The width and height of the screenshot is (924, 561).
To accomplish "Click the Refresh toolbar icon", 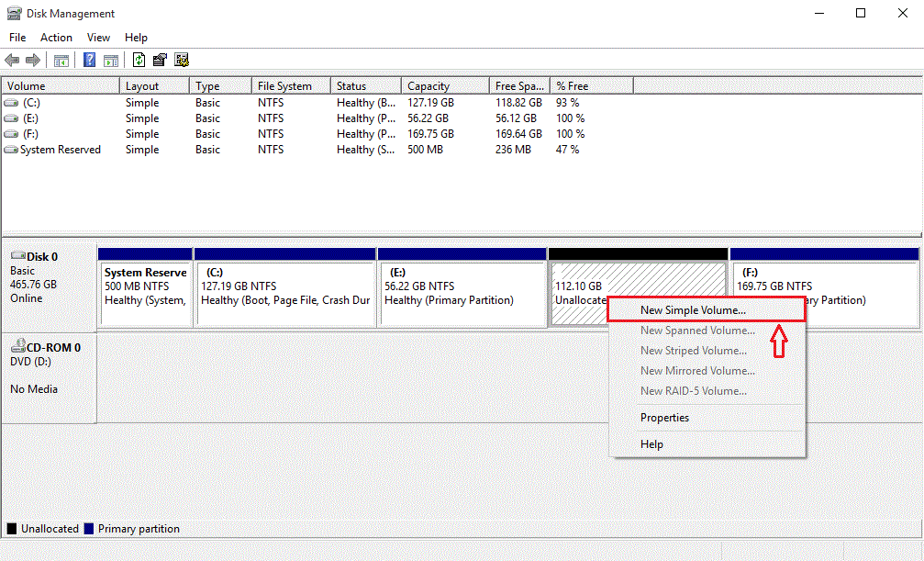I will tap(139, 60).
